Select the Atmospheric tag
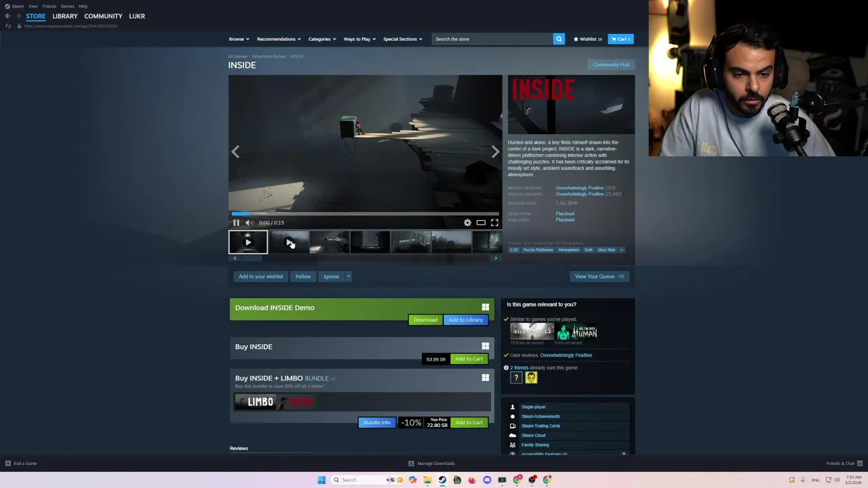Screen dimensions: 868x488 tap(569, 249)
